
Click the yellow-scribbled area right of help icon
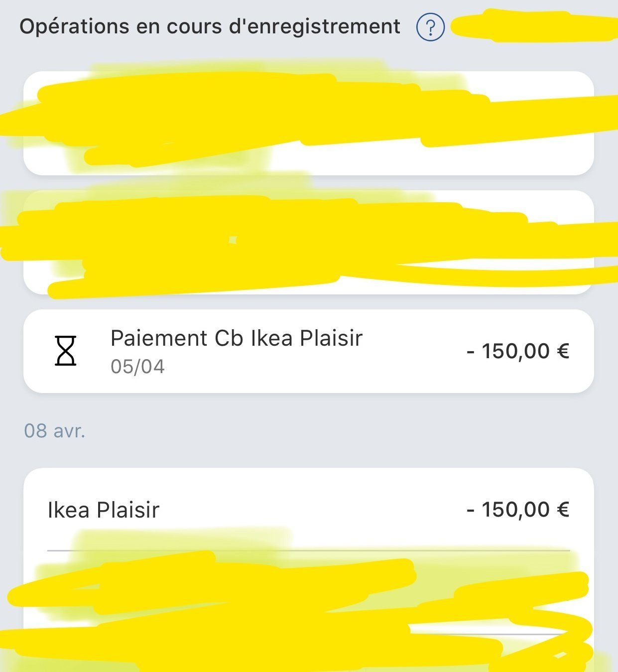tap(534, 26)
